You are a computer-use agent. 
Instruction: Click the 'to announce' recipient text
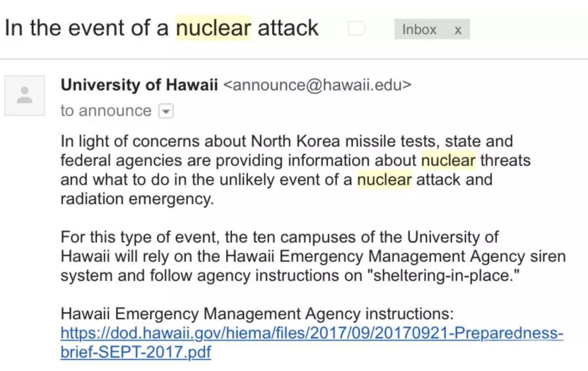coord(106,110)
